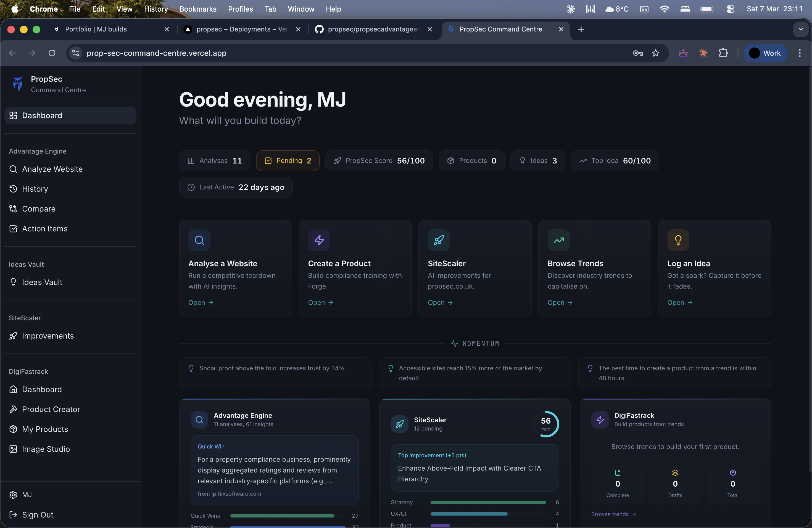This screenshot has height=528, width=812.
Task: Open the Chrome File menu
Action: tap(75, 9)
